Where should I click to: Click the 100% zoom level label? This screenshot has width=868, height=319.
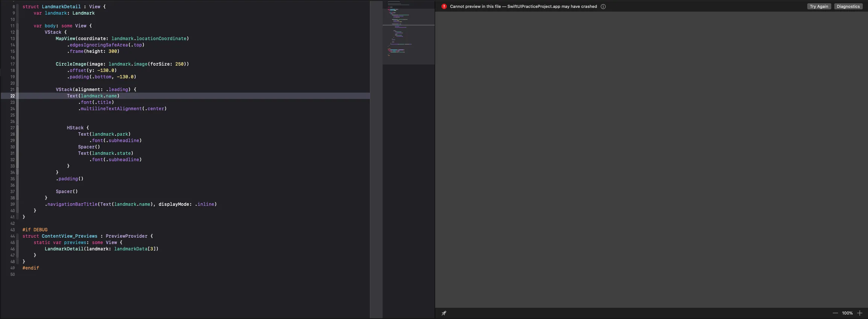click(x=847, y=313)
